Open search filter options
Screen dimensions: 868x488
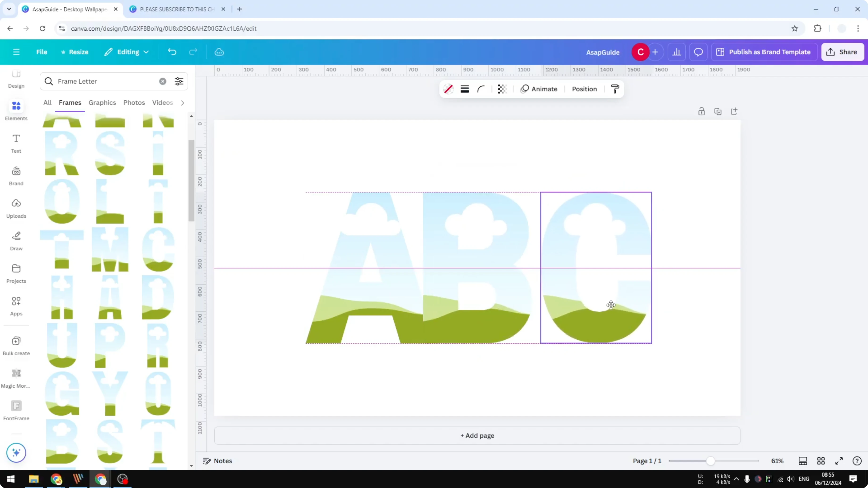[179, 81]
